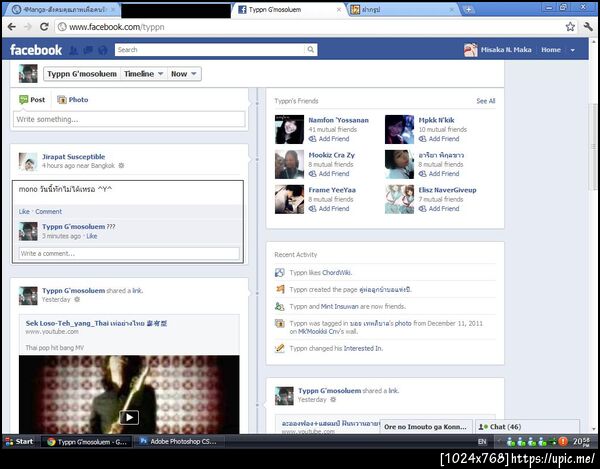This screenshot has height=469, width=600.
Task: Reload the Facebook page
Action: pos(44,27)
